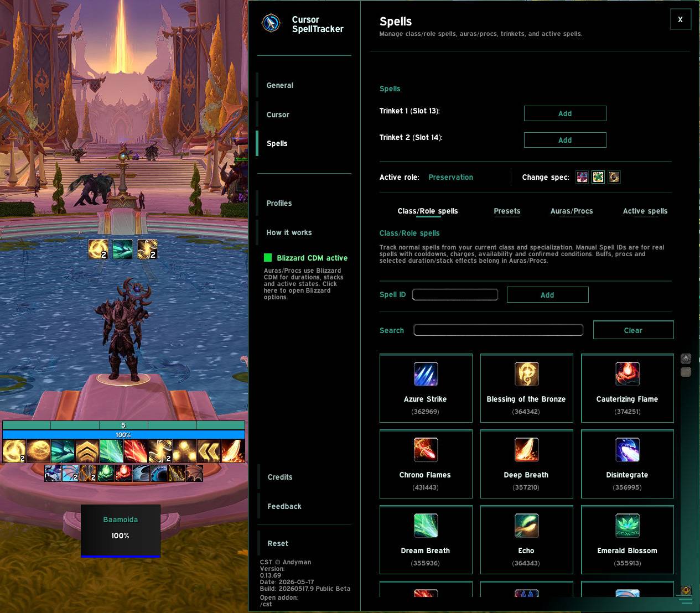Click the first icon in the lower action bar
The width and height of the screenshot is (700, 613).
click(x=53, y=474)
